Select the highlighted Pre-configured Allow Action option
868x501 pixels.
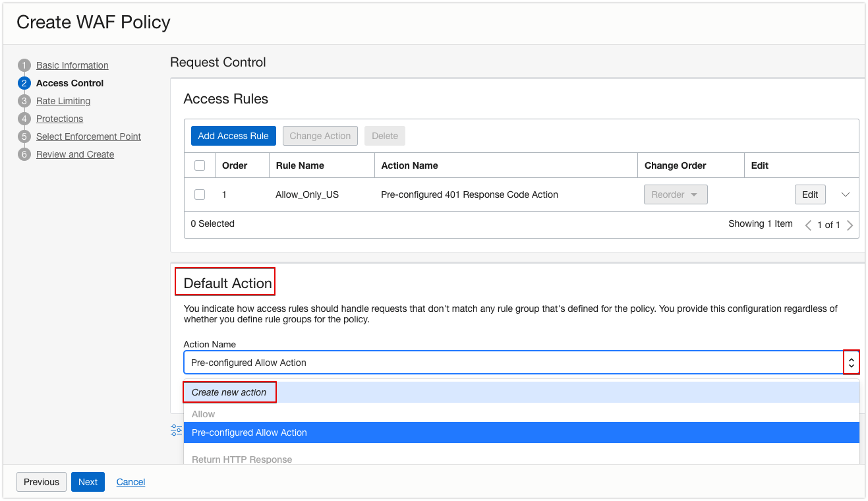click(x=248, y=432)
